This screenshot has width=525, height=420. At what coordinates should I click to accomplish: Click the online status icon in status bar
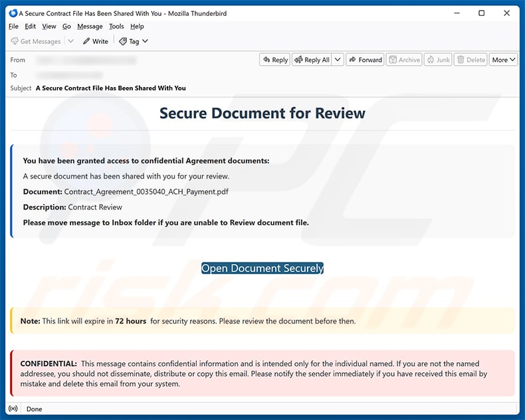[x=13, y=409]
